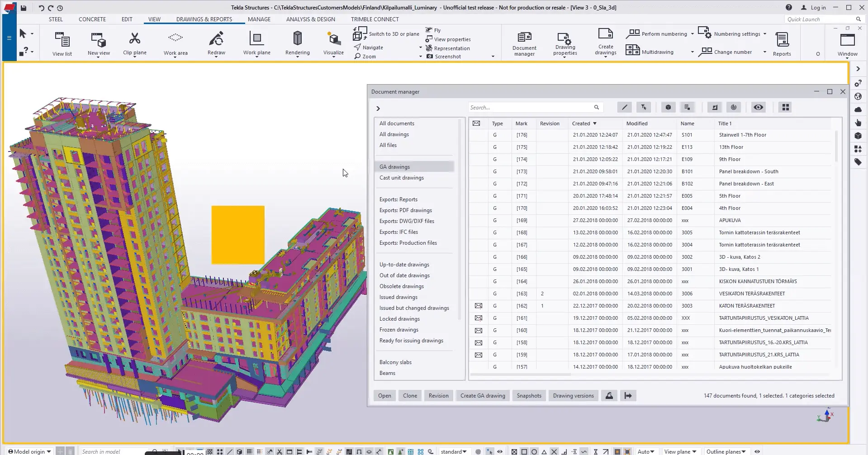Toggle the lock stamp icon beside Drawing versions
The image size is (868, 455).
pos(609,396)
